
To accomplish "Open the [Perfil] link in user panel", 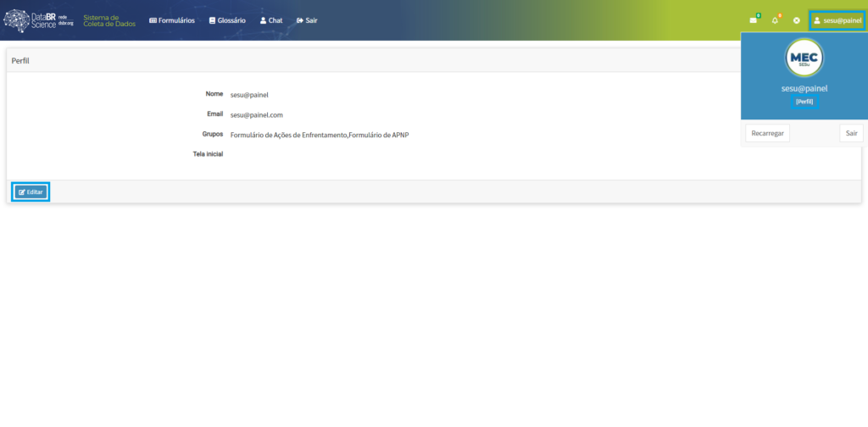I will click(804, 102).
